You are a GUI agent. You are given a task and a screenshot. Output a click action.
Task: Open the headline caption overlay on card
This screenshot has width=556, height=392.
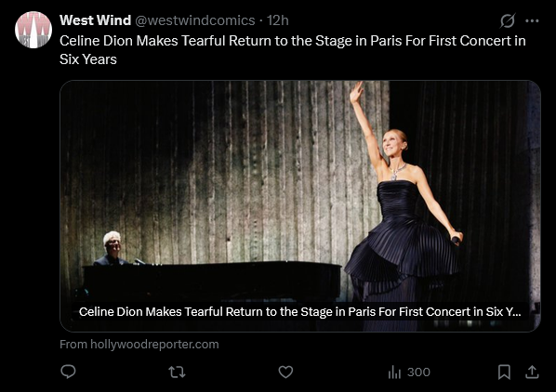click(x=300, y=311)
